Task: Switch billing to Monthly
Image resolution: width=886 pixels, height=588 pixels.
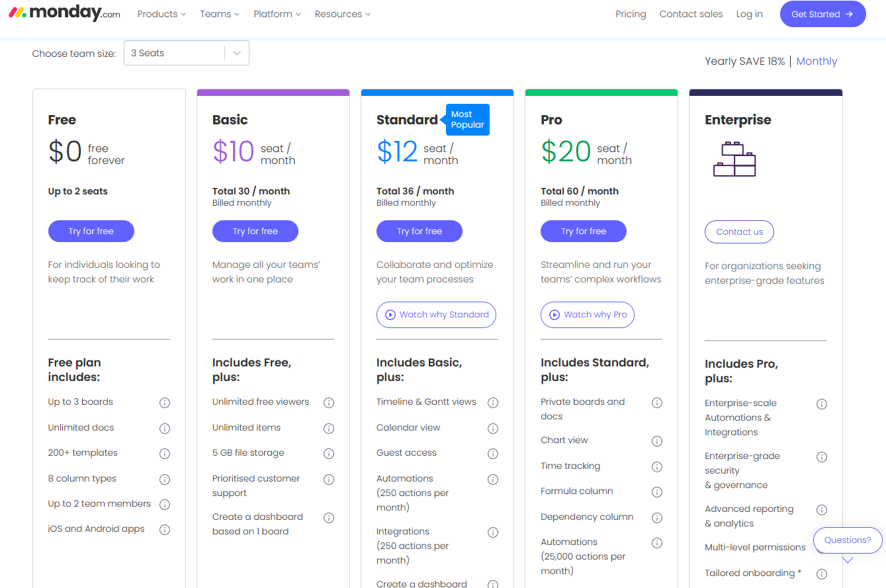Action: point(817,62)
